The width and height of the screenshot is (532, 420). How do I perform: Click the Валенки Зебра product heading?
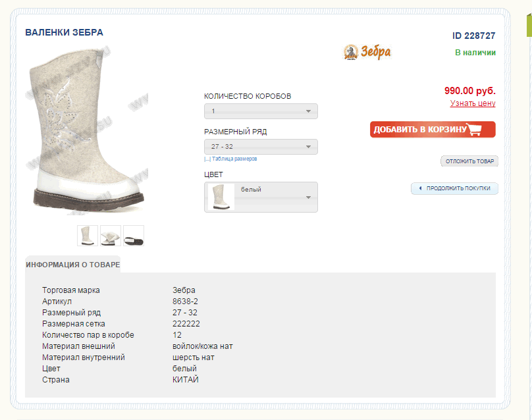(64, 32)
